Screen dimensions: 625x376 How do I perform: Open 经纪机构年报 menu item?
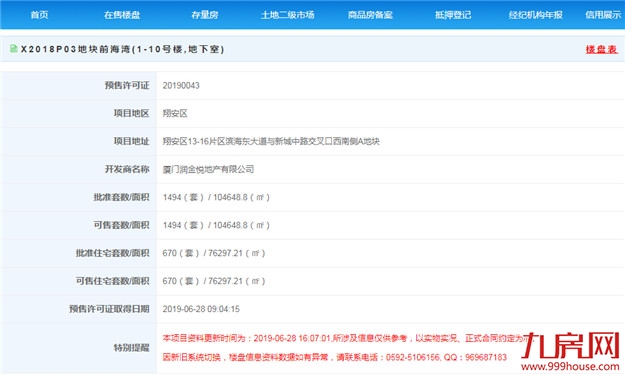coord(536,15)
